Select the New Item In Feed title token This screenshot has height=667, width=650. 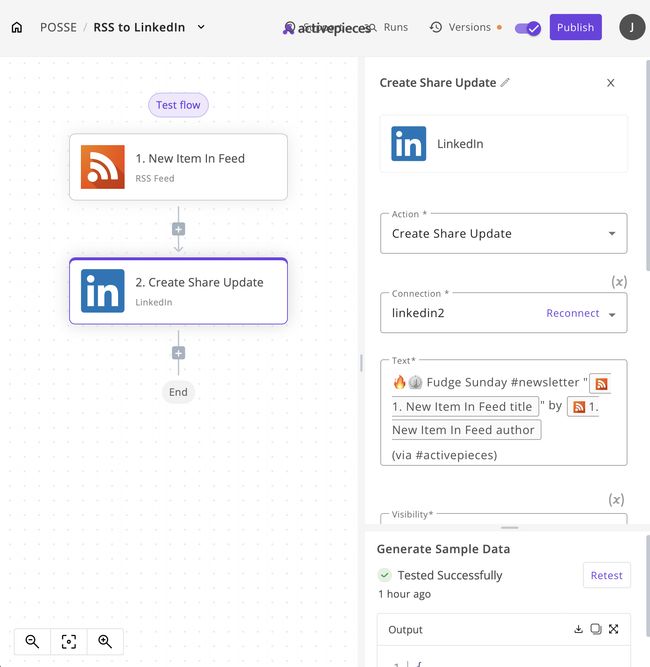pos(465,407)
